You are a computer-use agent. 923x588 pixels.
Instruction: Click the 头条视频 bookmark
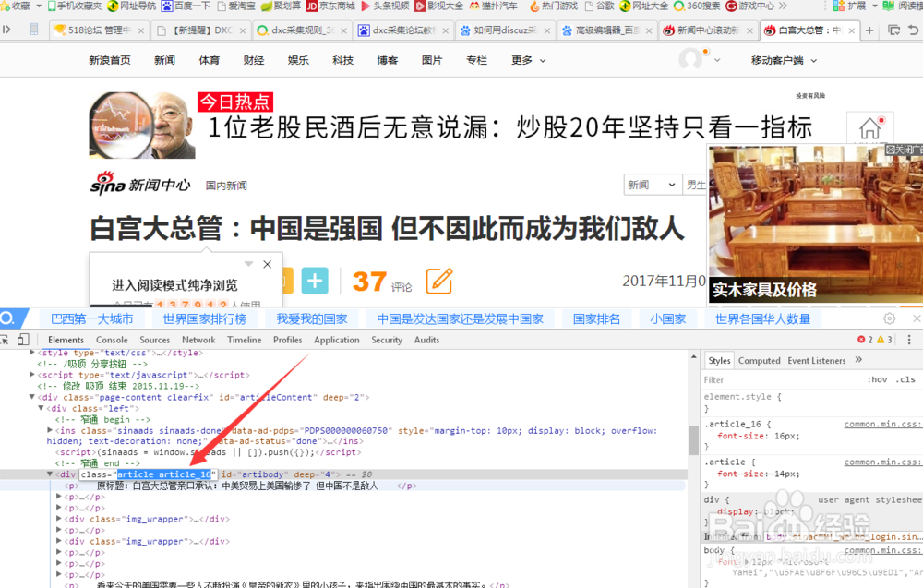[385, 6]
